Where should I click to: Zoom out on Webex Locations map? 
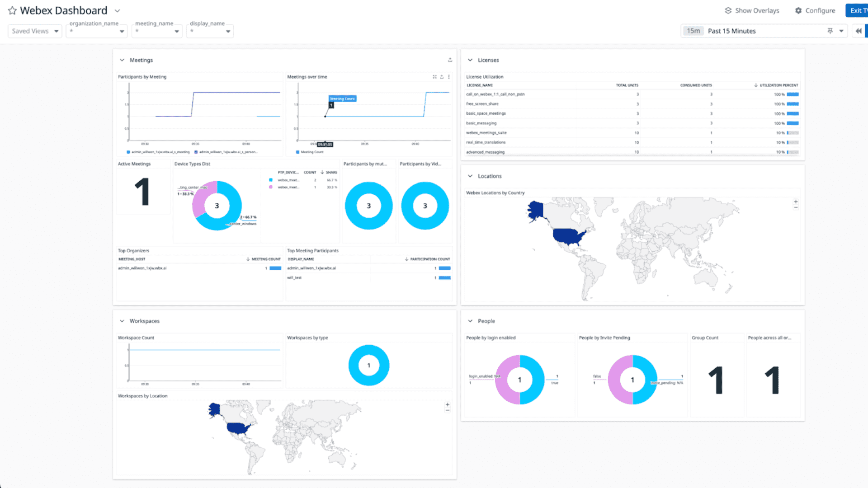[x=796, y=207]
